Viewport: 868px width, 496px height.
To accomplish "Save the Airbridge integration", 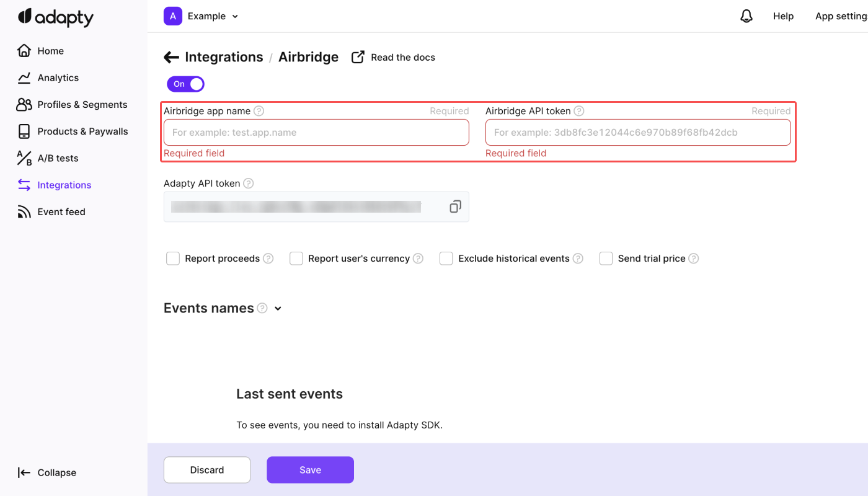I will (310, 470).
